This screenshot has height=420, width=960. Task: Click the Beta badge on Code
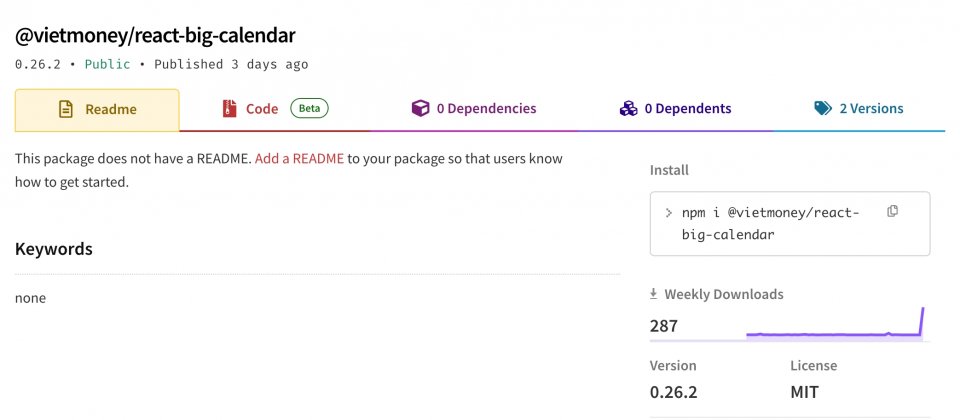[x=309, y=108]
